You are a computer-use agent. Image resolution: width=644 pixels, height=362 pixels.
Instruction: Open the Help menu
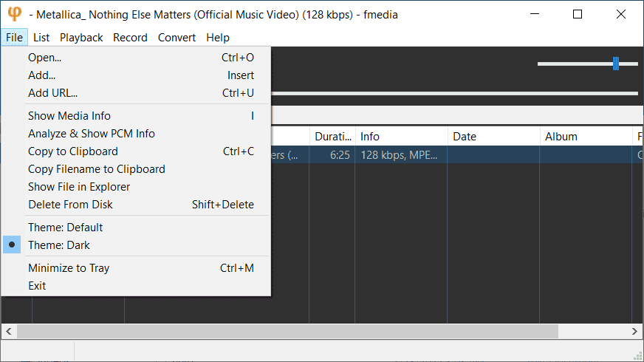pos(218,38)
